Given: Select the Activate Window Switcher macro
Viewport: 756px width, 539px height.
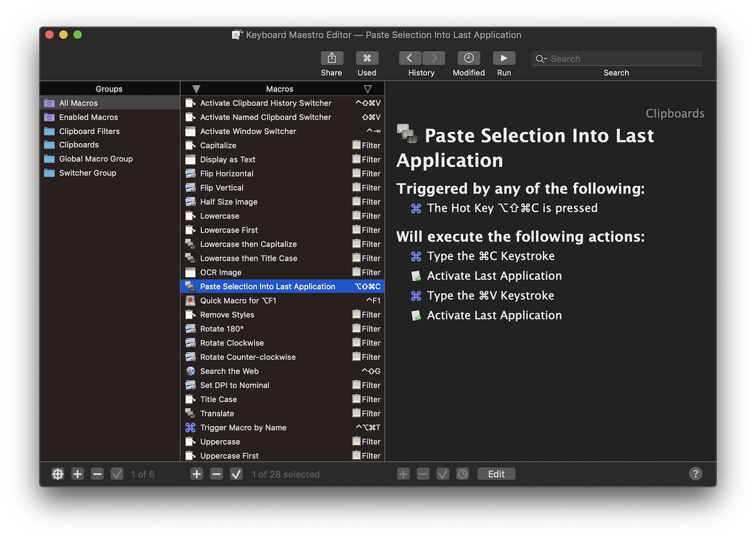Looking at the screenshot, I should coord(282,131).
